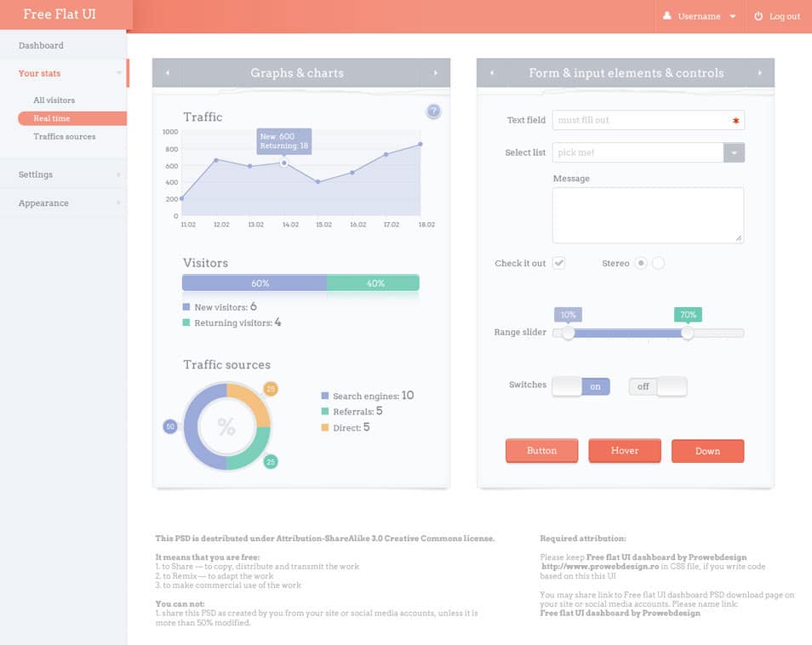The width and height of the screenshot is (812, 645).
Task: Select 'Dashboard' in the sidebar
Action: click(39, 45)
